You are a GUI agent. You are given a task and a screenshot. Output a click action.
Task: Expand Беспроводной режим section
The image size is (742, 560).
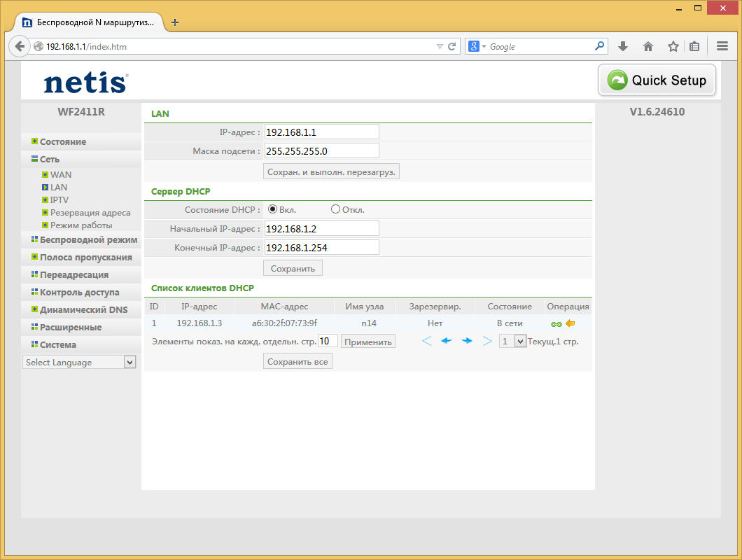88,239
